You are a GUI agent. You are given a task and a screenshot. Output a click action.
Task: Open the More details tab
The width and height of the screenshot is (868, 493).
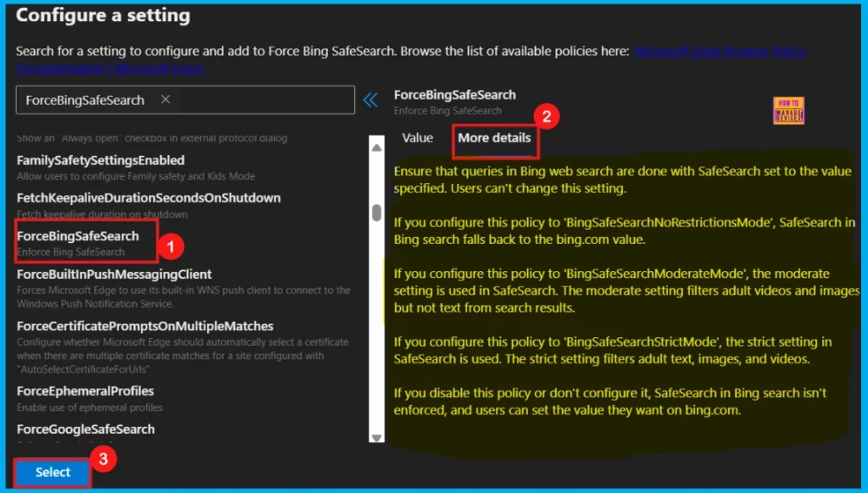pos(494,138)
